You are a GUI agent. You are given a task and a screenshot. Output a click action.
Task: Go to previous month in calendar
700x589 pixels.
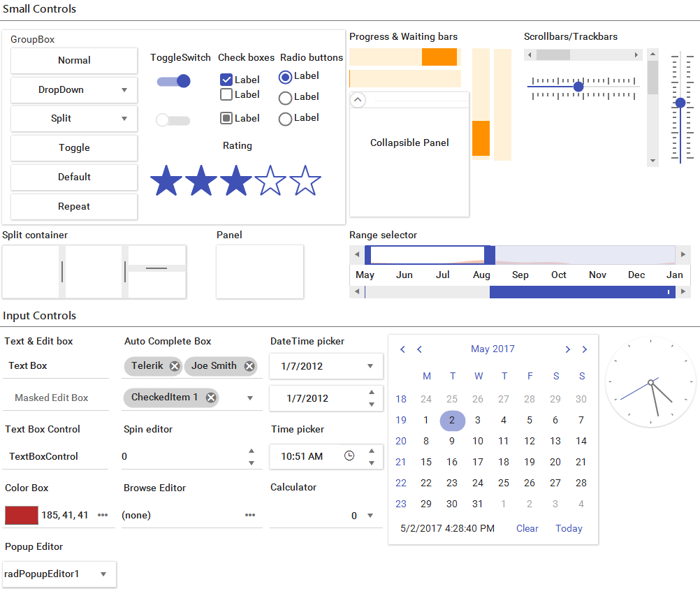[419, 349]
